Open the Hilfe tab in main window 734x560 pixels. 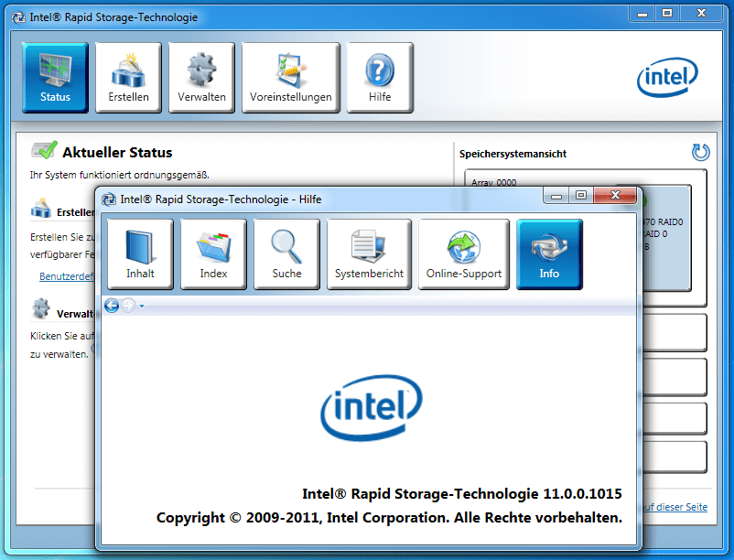coord(380,78)
